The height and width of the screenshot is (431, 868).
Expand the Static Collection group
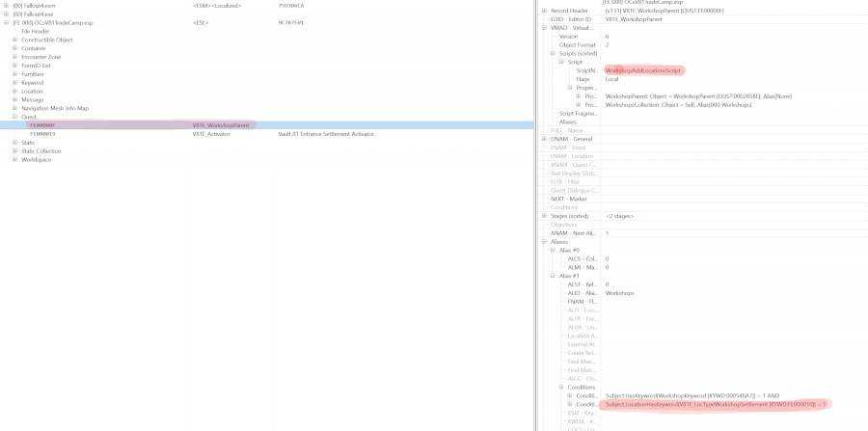[x=14, y=151]
